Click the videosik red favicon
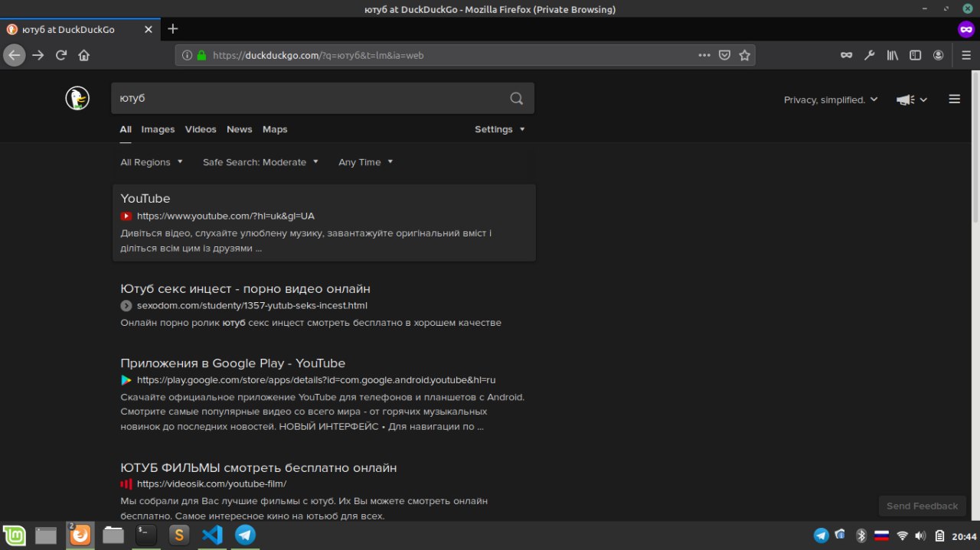980x550 pixels. (x=126, y=484)
